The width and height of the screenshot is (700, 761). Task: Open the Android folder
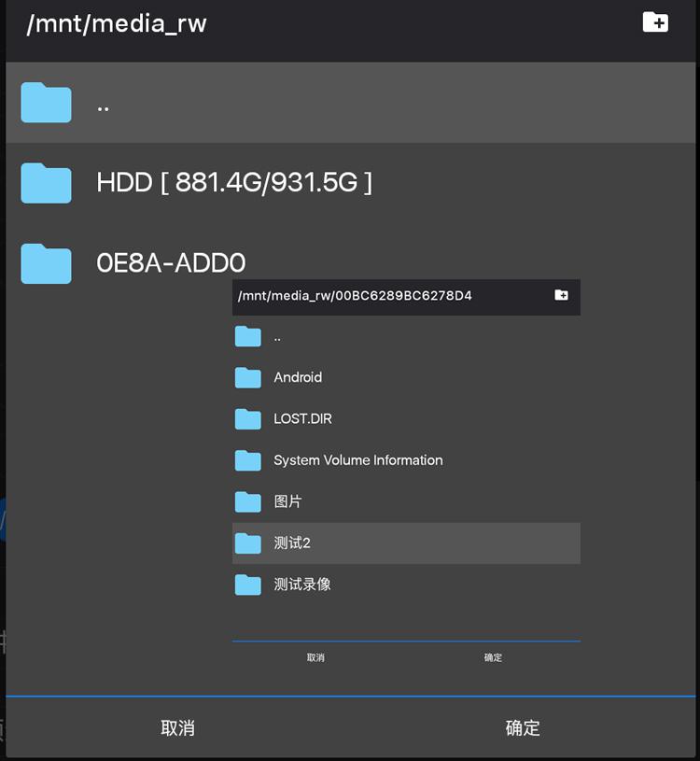(x=406, y=377)
